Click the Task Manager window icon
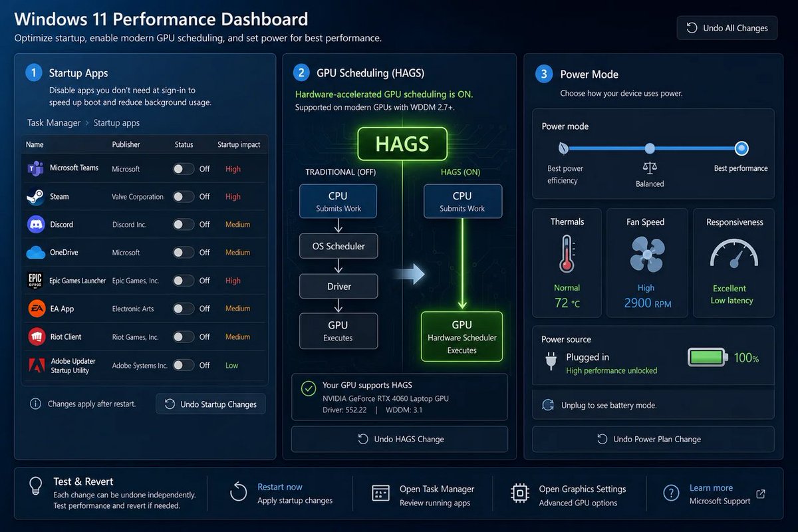This screenshot has height=532, width=798. tap(380, 493)
